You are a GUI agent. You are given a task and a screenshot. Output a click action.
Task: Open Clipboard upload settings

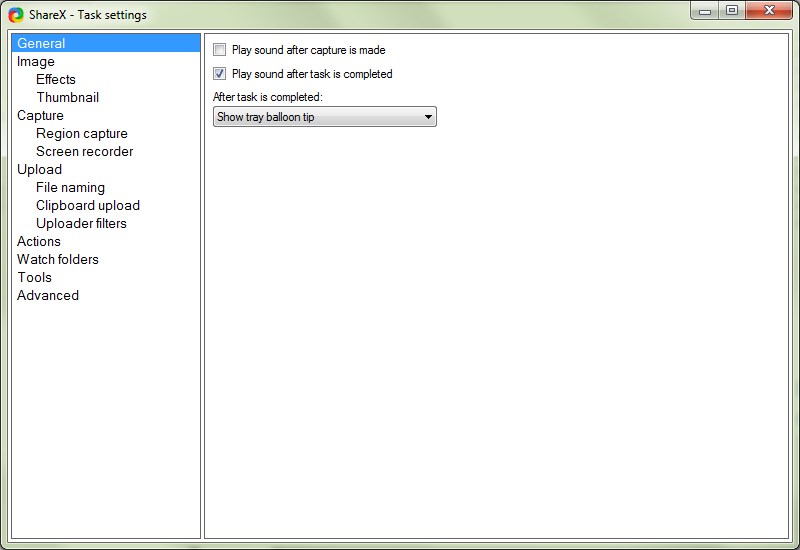[88, 206]
